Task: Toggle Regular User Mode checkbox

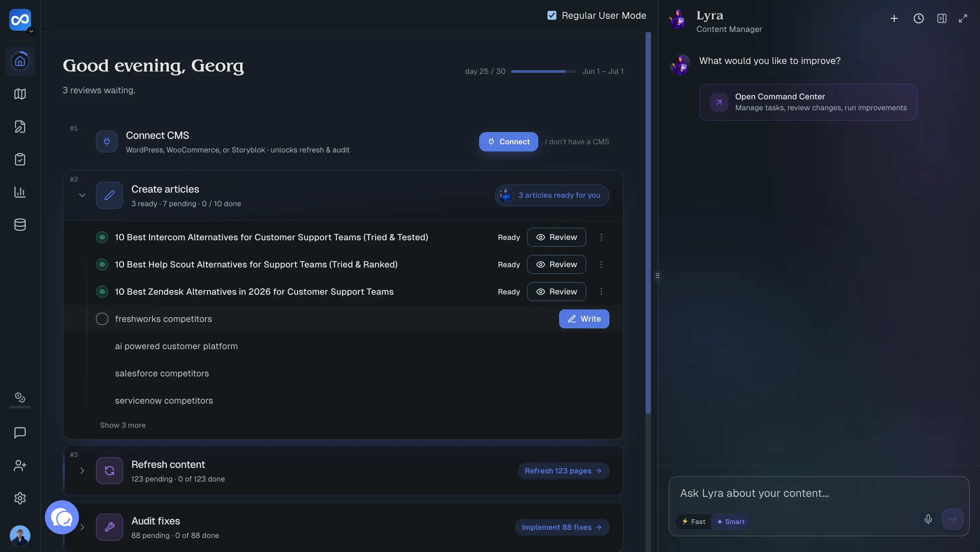Action: 552,15
